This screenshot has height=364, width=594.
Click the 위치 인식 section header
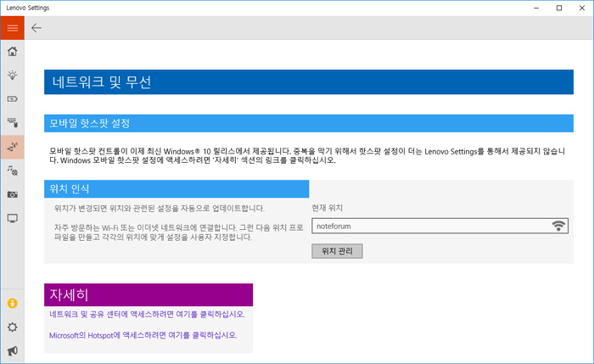177,188
